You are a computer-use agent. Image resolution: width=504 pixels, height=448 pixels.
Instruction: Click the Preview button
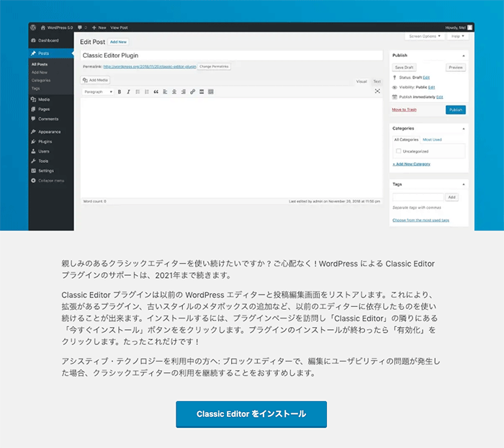coord(456,68)
